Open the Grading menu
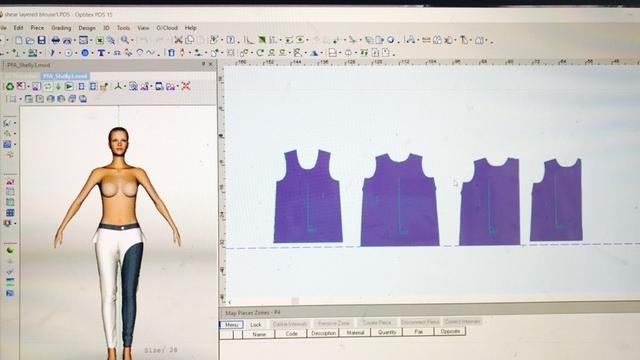 coord(61,28)
